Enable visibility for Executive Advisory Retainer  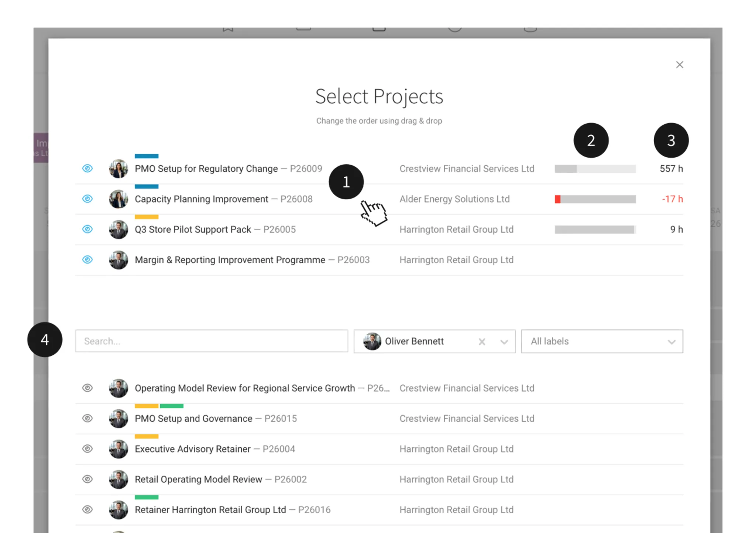(x=87, y=449)
